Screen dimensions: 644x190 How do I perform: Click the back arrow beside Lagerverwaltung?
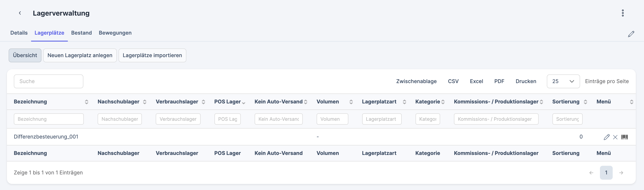(20, 13)
